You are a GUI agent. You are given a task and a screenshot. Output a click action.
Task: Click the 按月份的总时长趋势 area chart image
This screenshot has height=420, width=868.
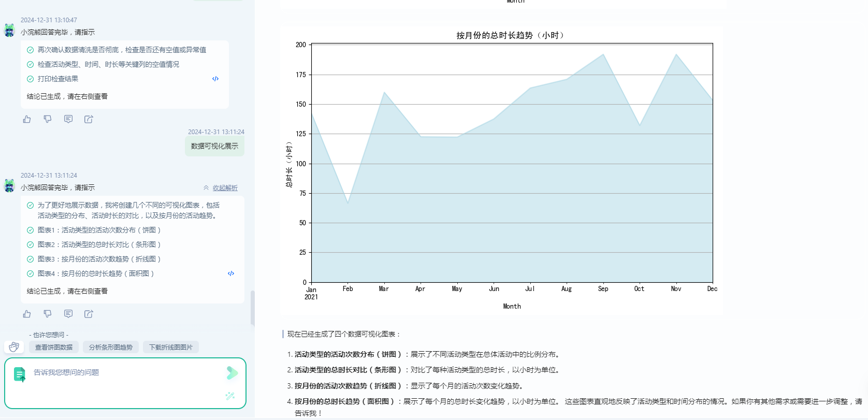coord(501,171)
